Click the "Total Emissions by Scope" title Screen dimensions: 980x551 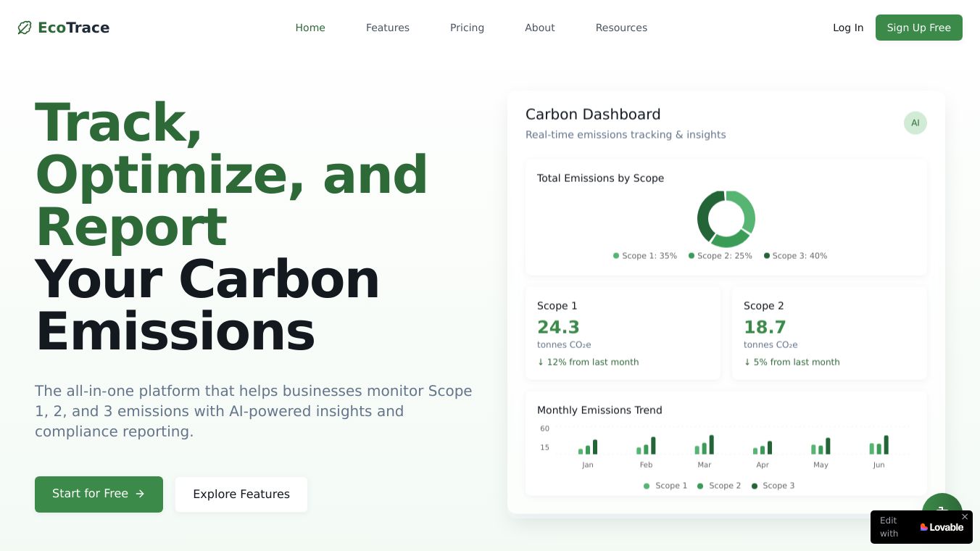600,178
